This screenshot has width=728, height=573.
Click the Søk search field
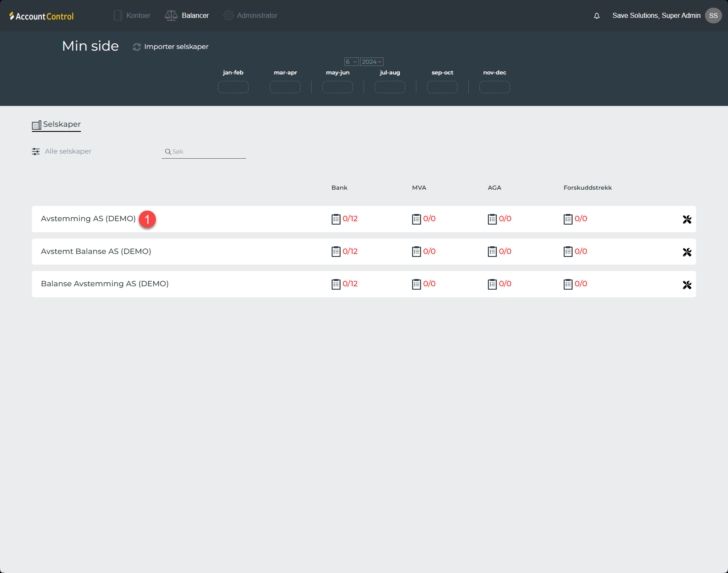207,152
